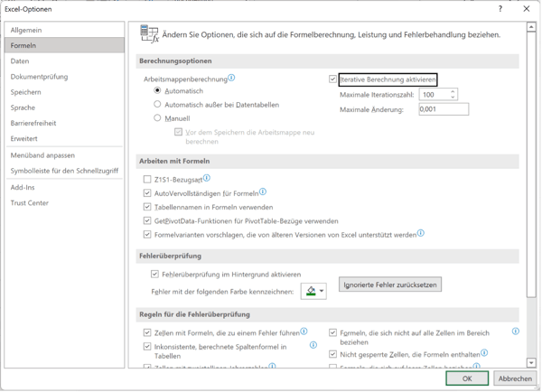Open the Erweitert category

(65, 138)
